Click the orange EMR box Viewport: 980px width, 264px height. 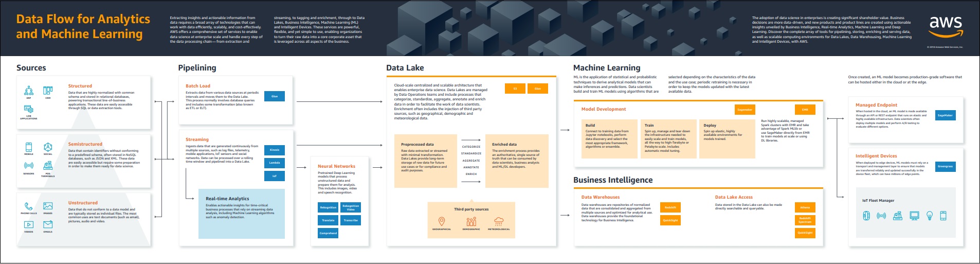[x=805, y=110]
